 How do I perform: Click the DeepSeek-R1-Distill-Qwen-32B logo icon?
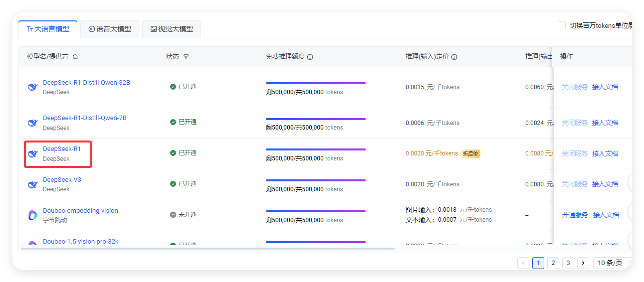point(33,87)
